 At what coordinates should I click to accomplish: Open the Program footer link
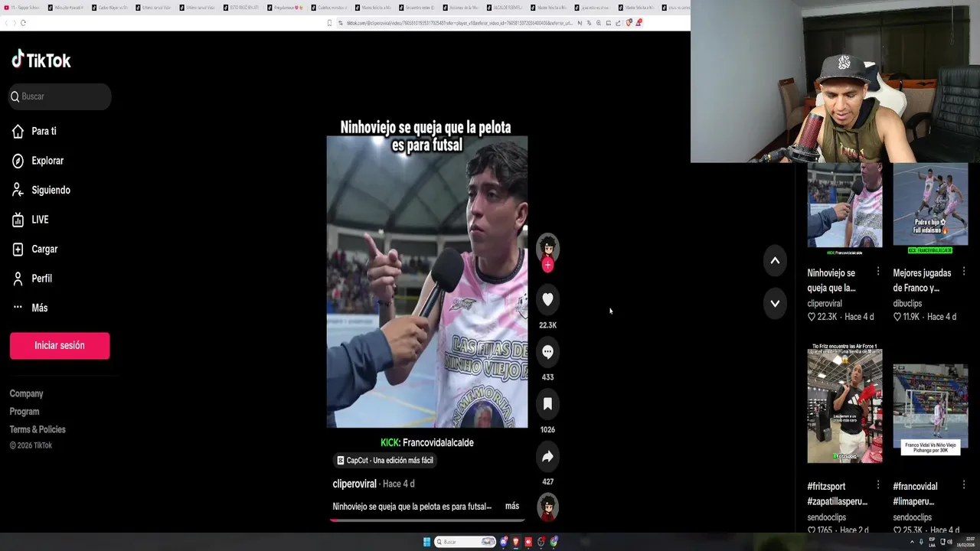[24, 412]
